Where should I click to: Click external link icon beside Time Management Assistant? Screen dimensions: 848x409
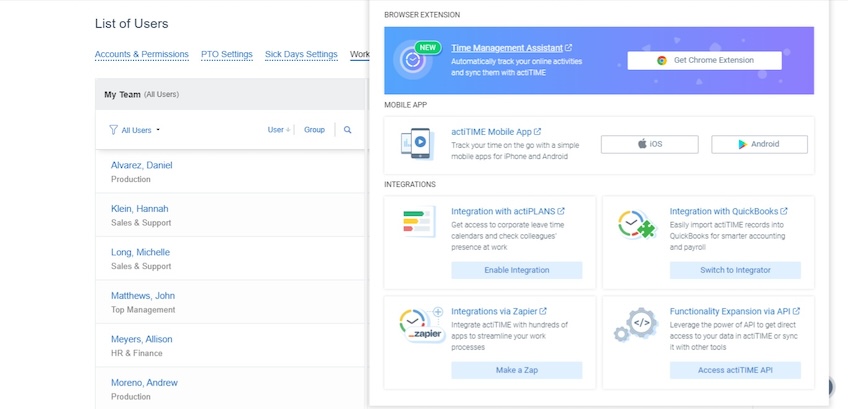(x=568, y=48)
